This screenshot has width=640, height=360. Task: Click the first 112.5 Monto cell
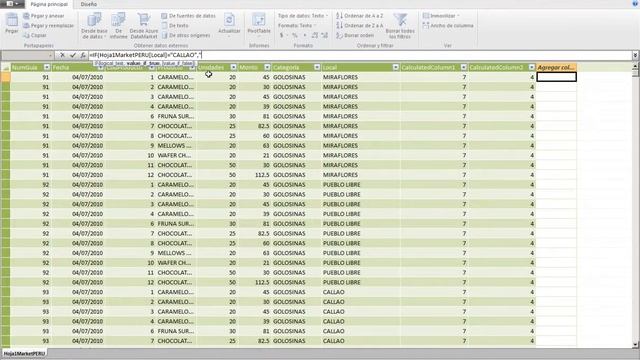click(255, 175)
